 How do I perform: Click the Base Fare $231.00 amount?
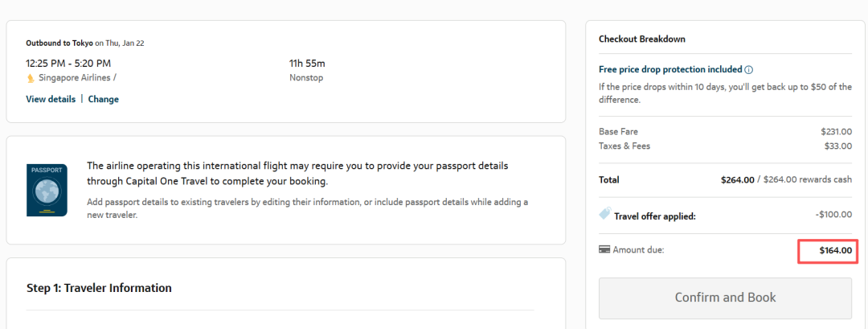pyautogui.click(x=836, y=131)
